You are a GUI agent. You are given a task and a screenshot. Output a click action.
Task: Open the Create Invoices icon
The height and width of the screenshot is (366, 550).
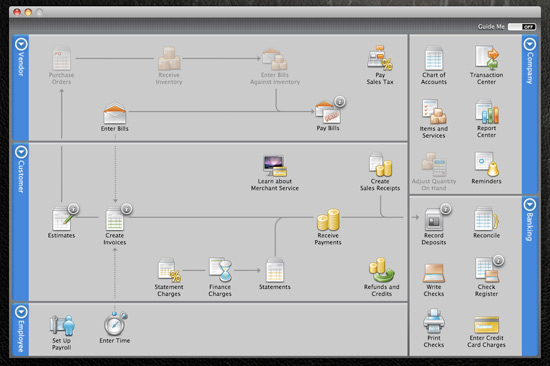point(115,219)
